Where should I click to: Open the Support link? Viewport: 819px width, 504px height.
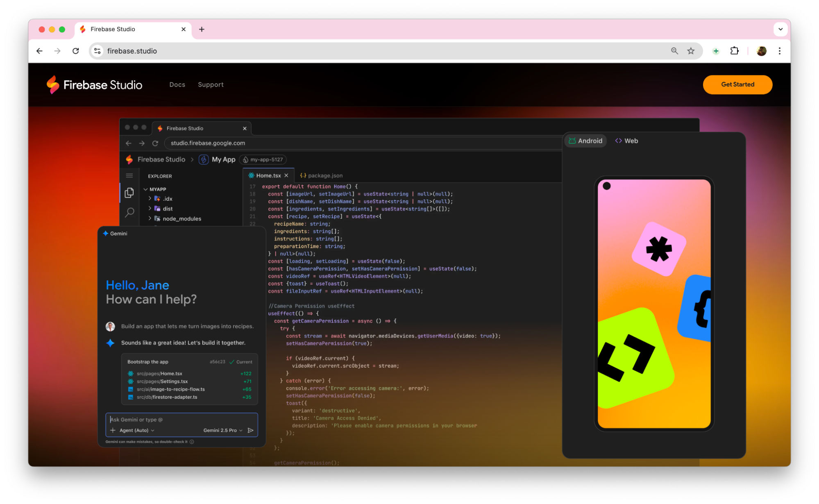(211, 84)
